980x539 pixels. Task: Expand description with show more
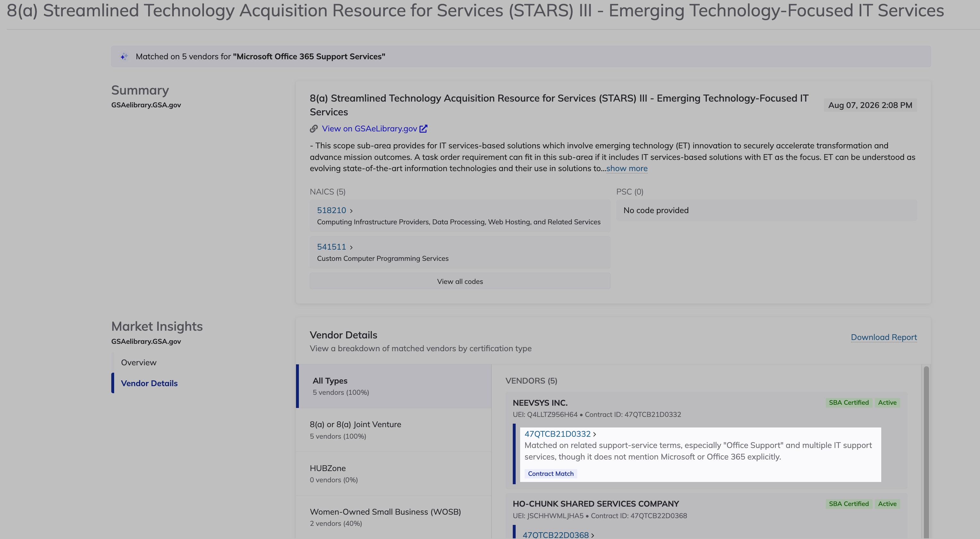pos(627,168)
